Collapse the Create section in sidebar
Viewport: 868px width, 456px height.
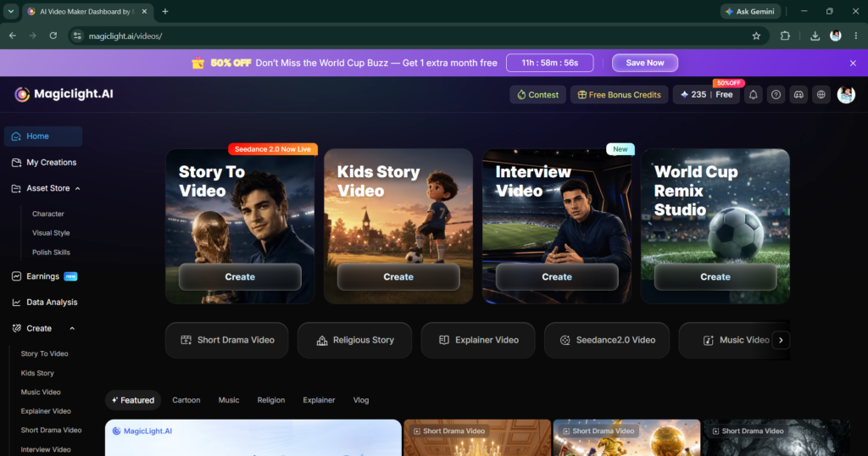pyautogui.click(x=73, y=329)
